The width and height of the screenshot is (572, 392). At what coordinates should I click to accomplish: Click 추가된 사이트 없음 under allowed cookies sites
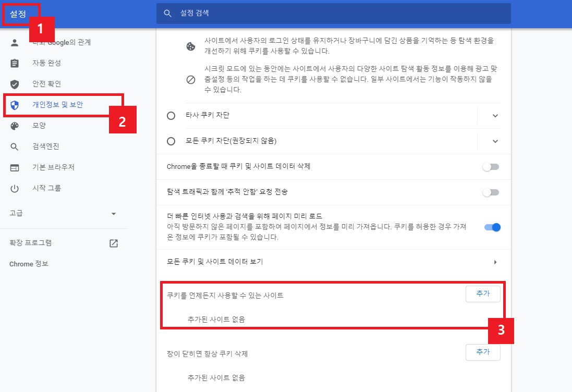point(216,320)
